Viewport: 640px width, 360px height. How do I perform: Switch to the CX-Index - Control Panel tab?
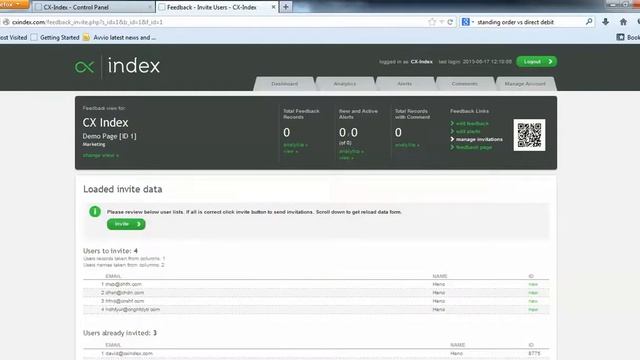pos(94,7)
